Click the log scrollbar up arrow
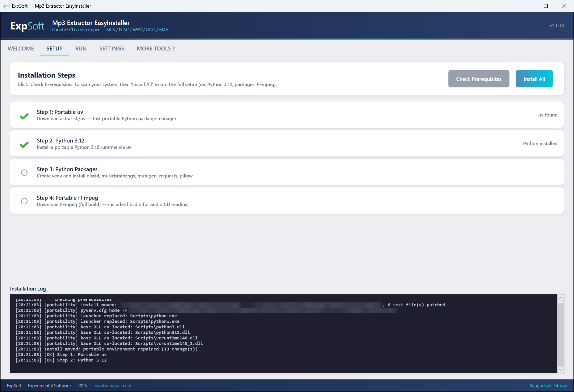Image resolution: width=574 pixels, height=392 pixels. point(561,298)
